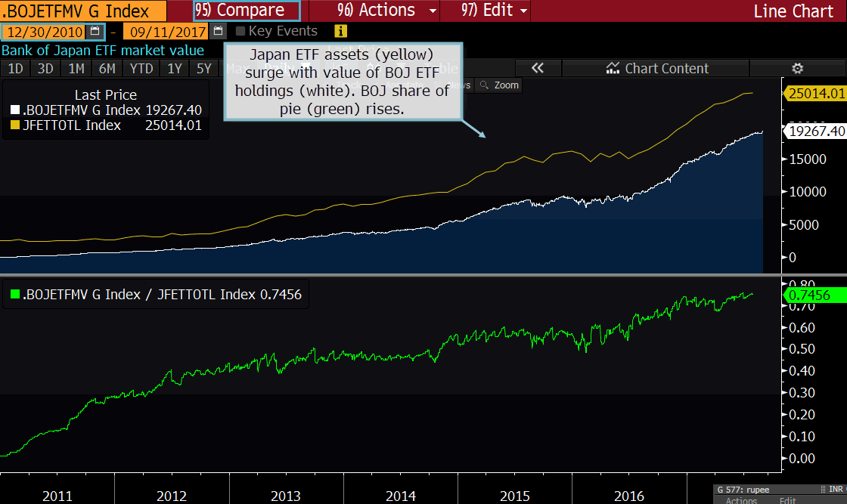
Task: Click the green 0.7456 axis tag
Action: (x=815, y=295)
